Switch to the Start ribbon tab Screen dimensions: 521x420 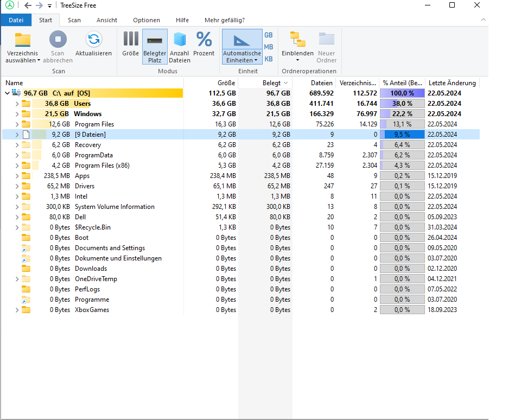pyautogui.click(x=46, y=20)
